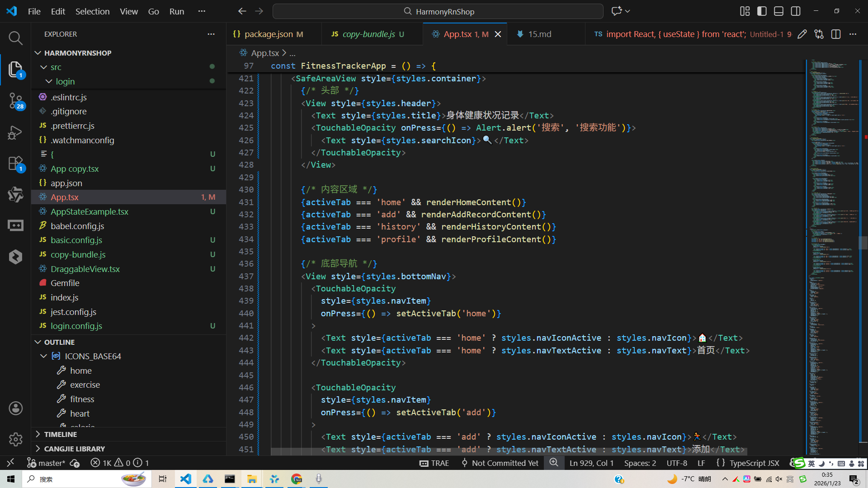Image resolution: width=868 pixels, height=488 pixels.
Task: Open the Accounts icon in activity bar
Action: tap(15, 408)
